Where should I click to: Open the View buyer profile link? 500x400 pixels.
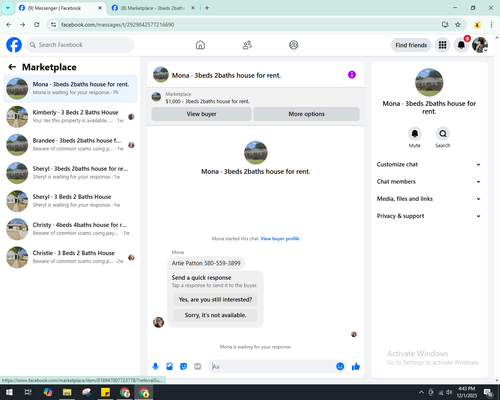coord(280,239)
